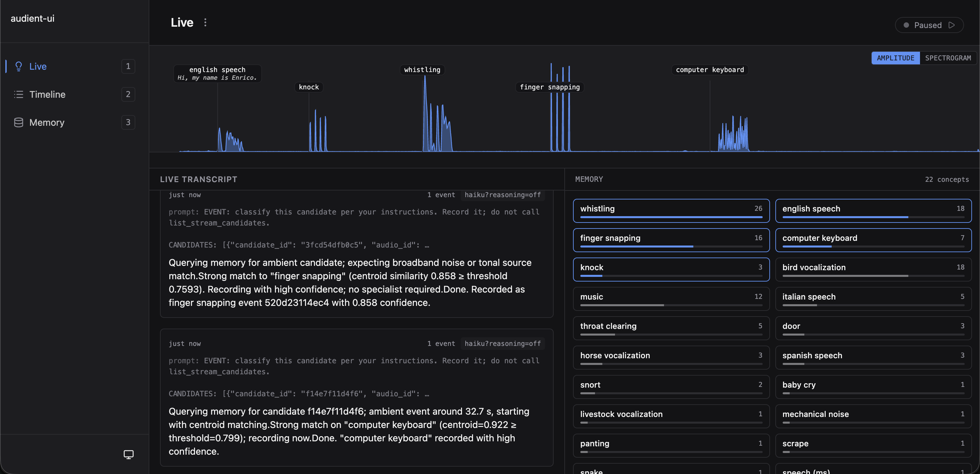
Task: Select the english speech memory card
Action: point(873,210)
